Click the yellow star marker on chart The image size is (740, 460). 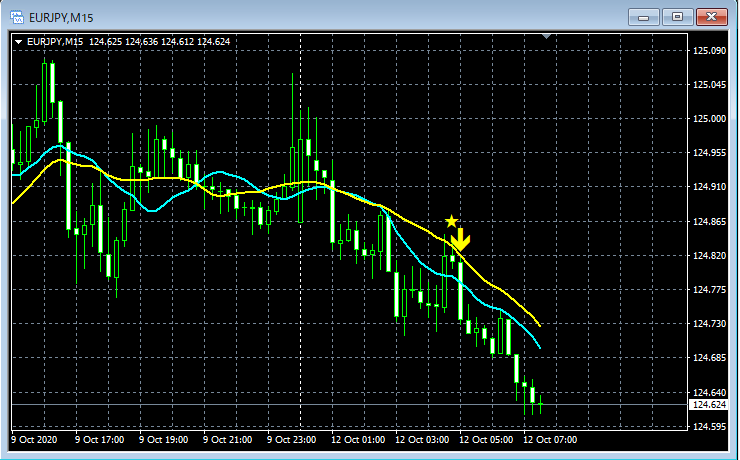(x=451, y=221)
